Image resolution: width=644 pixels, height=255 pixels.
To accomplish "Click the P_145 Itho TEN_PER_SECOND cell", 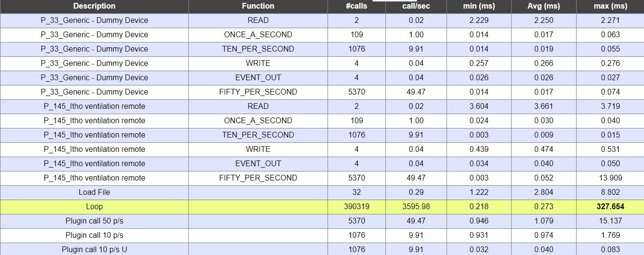I will (258, 135).
